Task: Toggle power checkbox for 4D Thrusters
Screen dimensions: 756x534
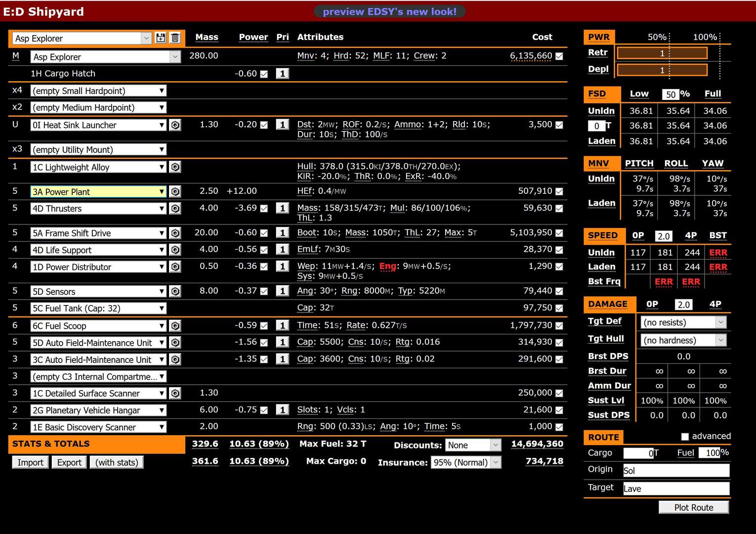Action: [x=264, y=209]
